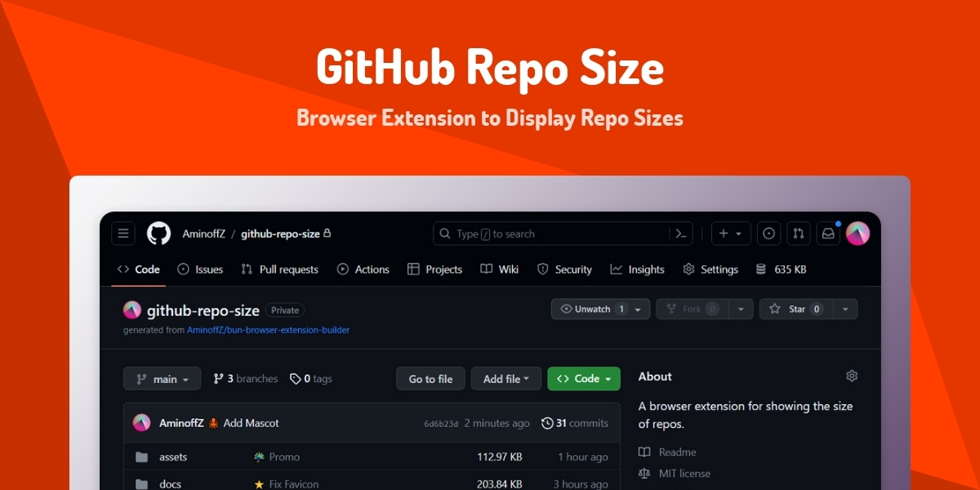This screenshot has width=980, height=490.
Task: Open the issues inbox circle icon in header
Action: 768,234
